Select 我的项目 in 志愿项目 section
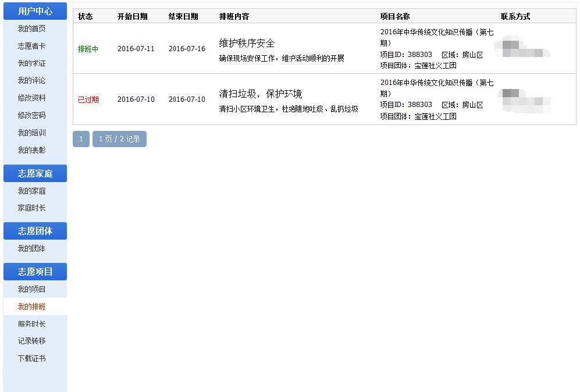The image size is (580, 392). pyautogui.click(x=31, y=289)
